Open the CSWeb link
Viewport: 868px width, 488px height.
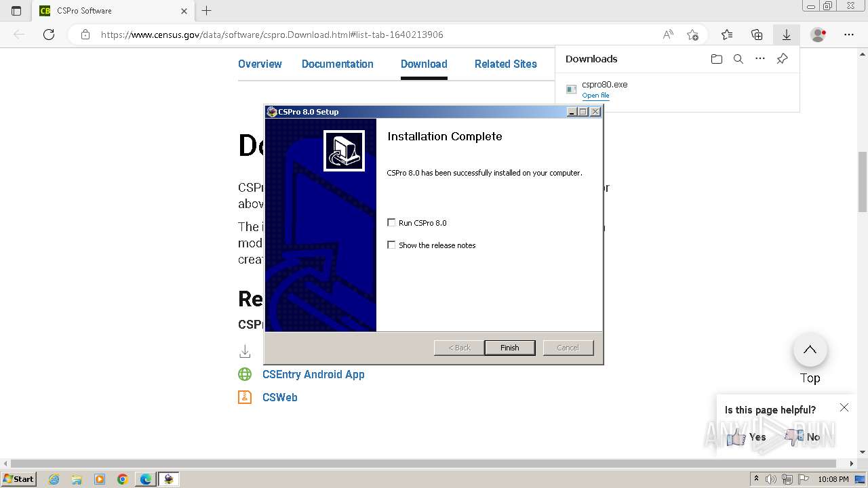pyautogui.click(x=280, y=397)
